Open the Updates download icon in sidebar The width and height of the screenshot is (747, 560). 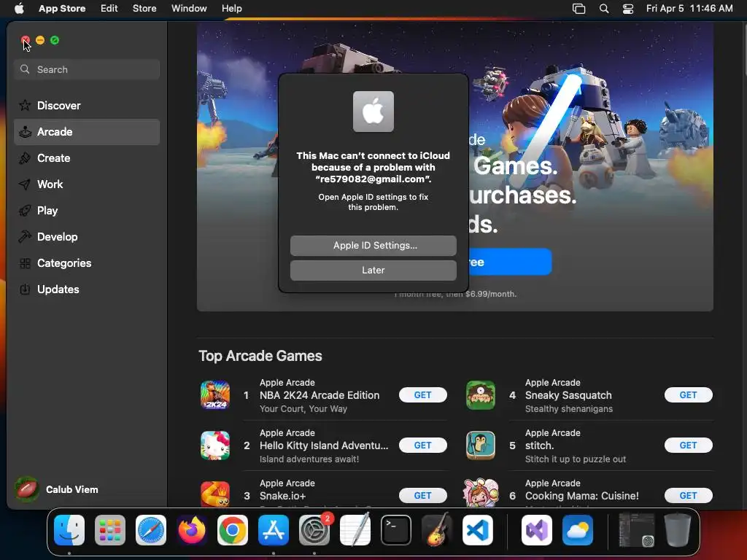(x=25, y=289)
